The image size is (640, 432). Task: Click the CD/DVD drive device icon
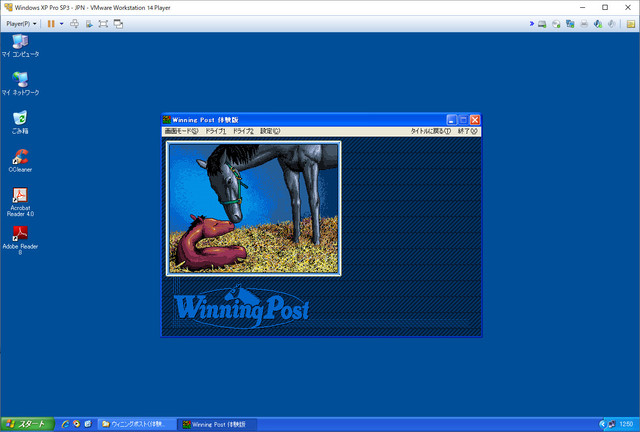click(x=556, y=24)
